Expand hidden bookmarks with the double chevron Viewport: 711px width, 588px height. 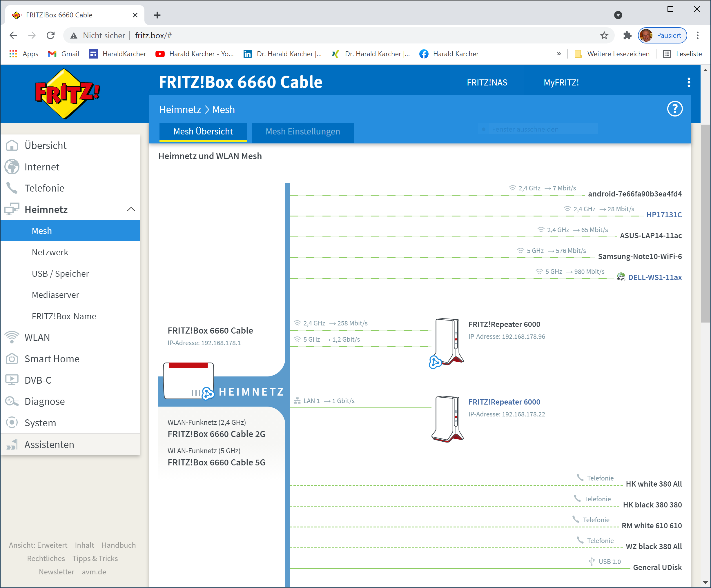click(x=559, y=54)
